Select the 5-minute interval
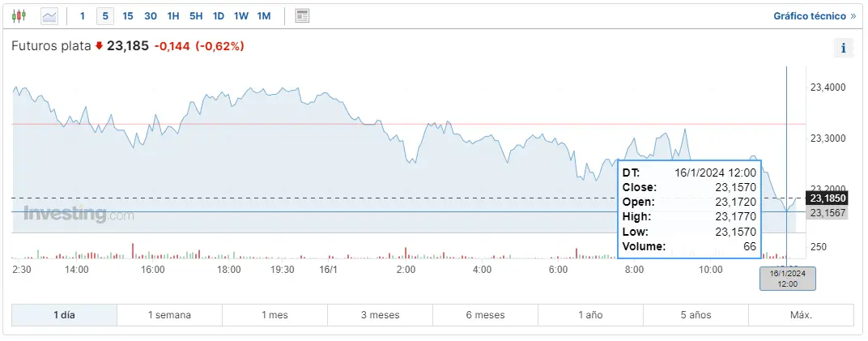868x341 pixels. coord(104,16)
